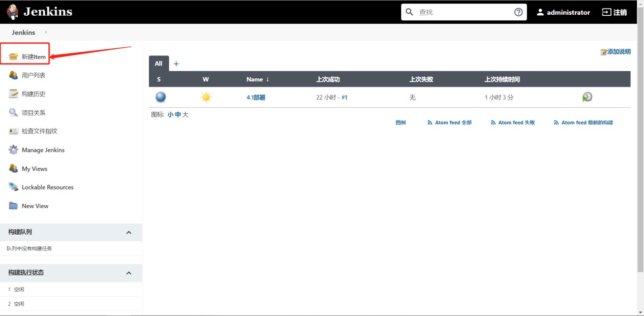Create a new view with the plus tab
This screenshot has width=644, height=316.
click(x=176, y=64)
